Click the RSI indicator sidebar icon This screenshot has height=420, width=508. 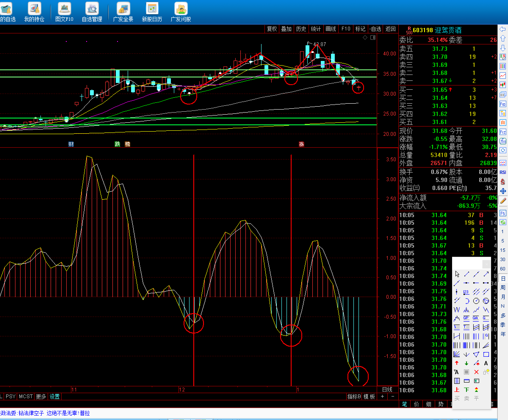tap(503, 172)
